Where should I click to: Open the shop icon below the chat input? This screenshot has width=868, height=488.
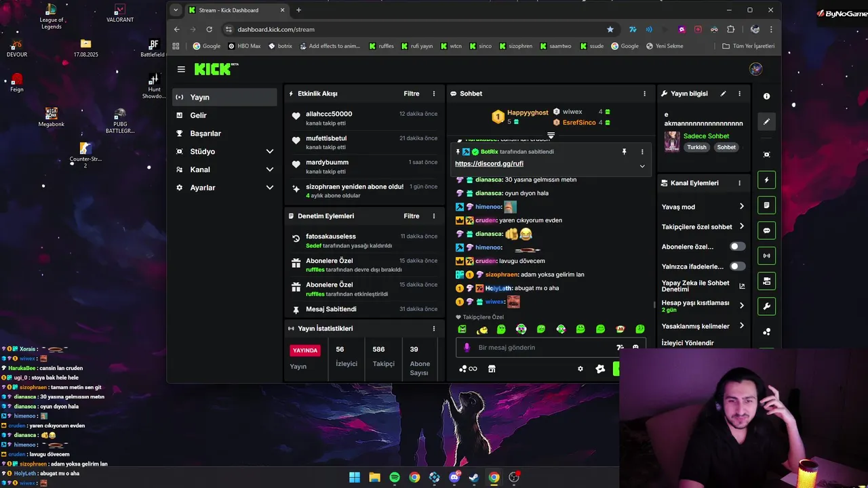(x=492, y=369)
